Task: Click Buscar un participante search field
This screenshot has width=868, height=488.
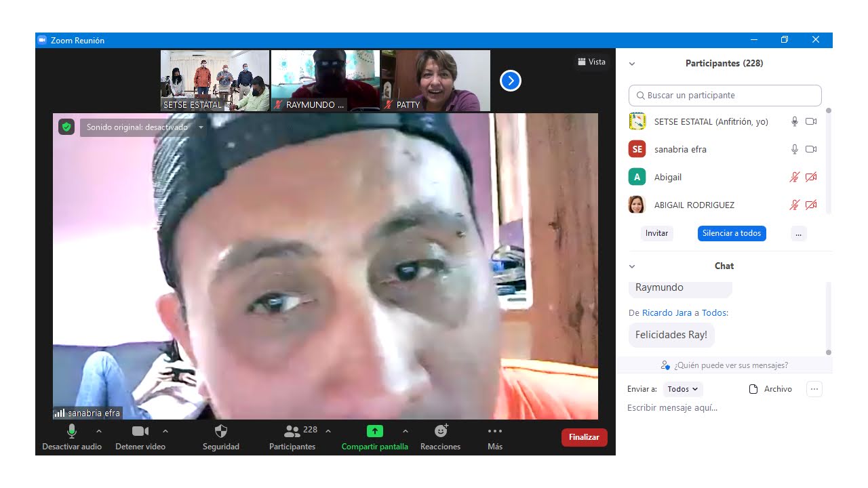Action: click(x=725, y=95)
